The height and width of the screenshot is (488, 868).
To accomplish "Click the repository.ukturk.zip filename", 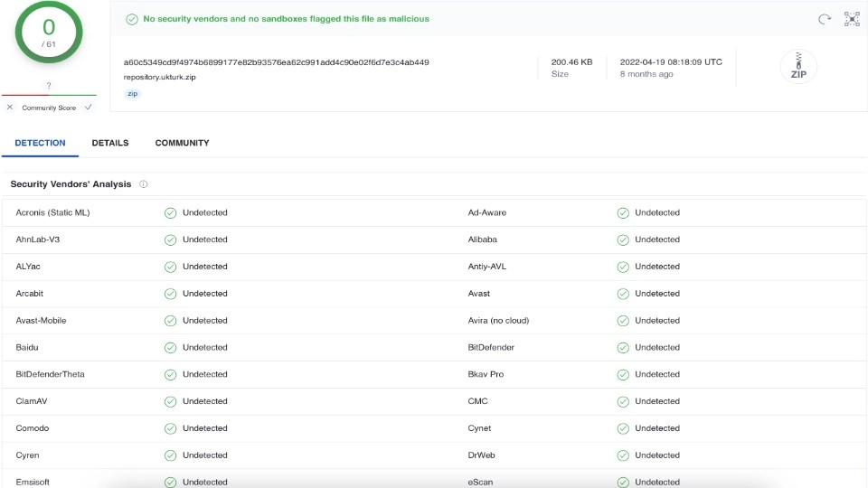I will click(x=159, y=77).
